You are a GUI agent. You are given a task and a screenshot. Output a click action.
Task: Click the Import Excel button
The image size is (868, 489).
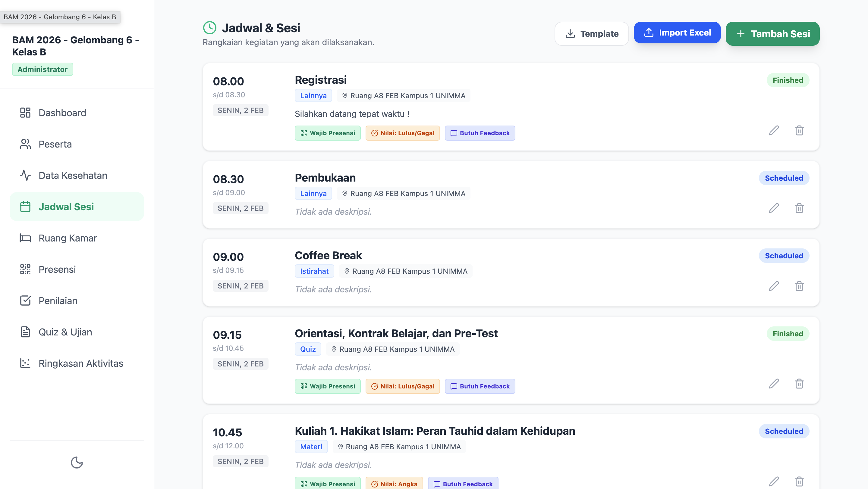(677, 33)
